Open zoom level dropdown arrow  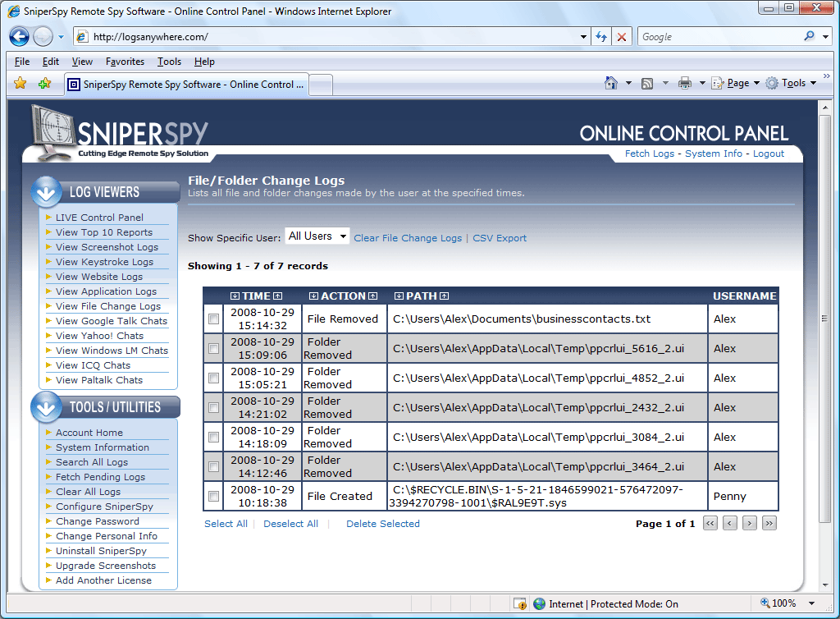click(x=811, y=603)
